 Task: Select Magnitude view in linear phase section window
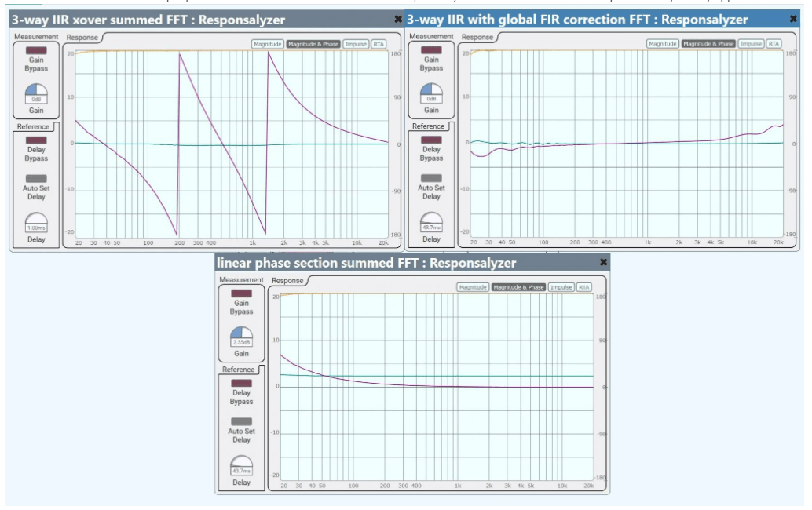(x=473, y=287)
